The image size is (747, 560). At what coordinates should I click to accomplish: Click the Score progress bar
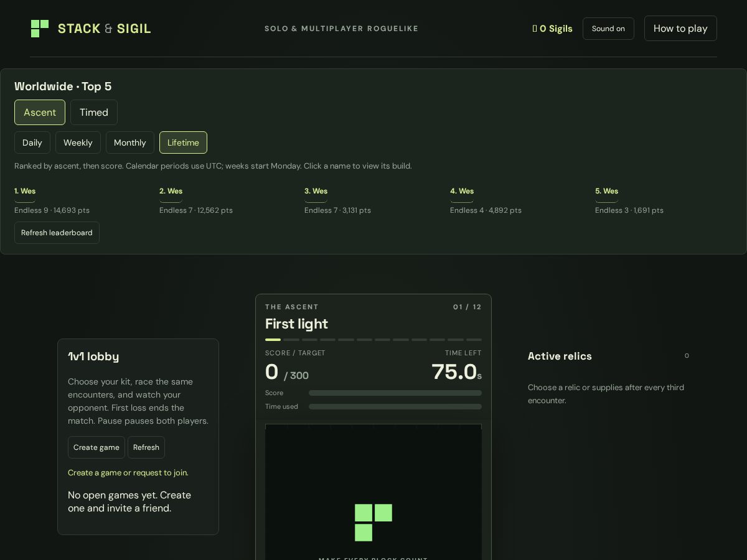point(395,393)
